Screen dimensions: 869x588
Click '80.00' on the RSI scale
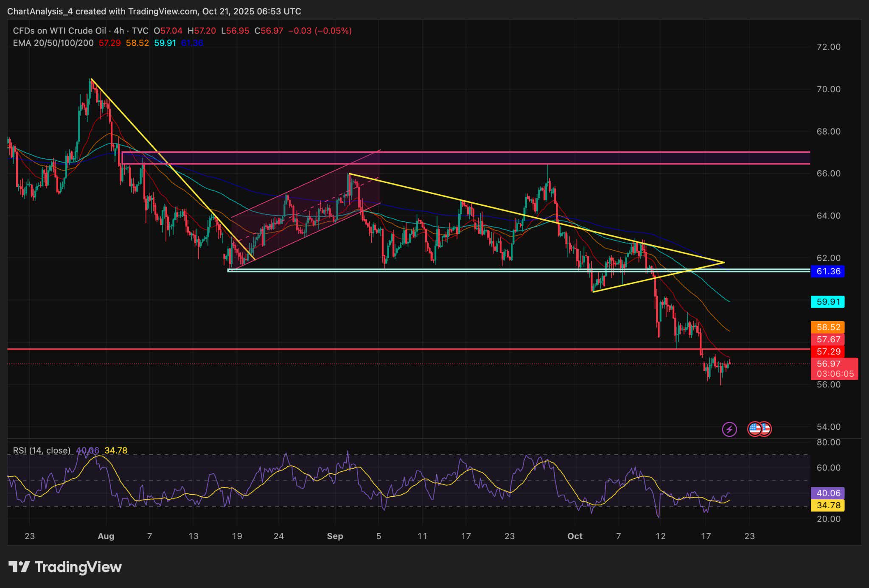pos(828,442)
